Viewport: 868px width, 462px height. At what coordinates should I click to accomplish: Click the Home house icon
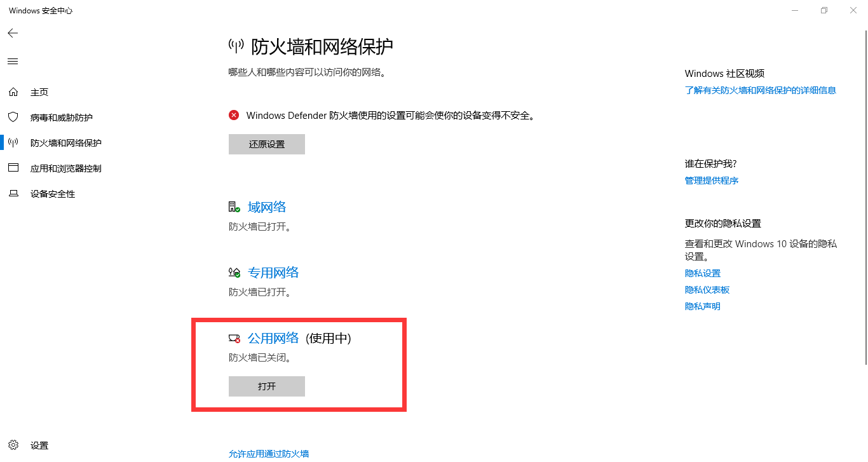click(13, 92)
